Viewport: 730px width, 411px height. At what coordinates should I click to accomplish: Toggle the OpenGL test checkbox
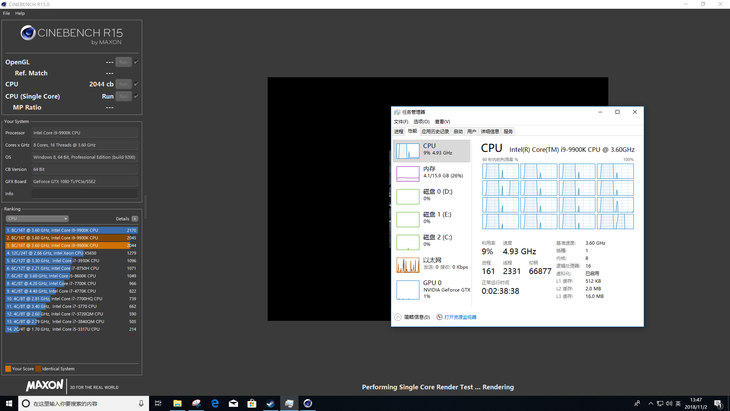tap(136, 62)
